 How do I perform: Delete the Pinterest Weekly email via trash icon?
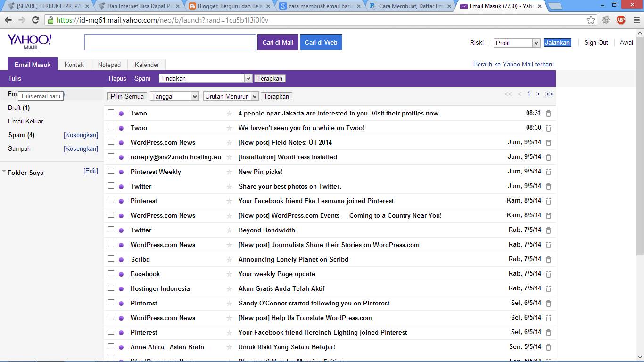pos(548,172)
